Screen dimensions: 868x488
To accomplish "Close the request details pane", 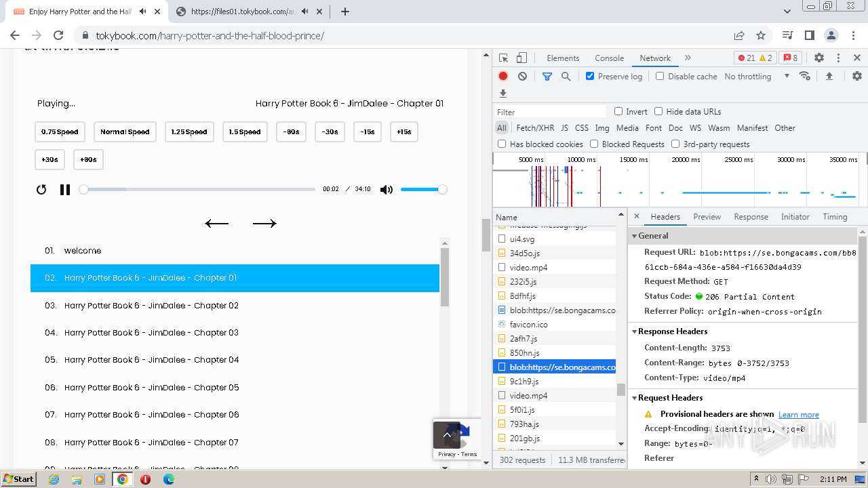I will (637, 217).
